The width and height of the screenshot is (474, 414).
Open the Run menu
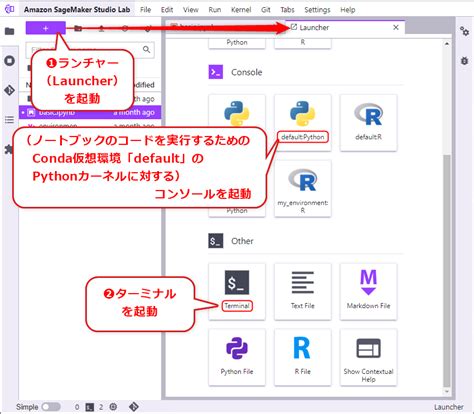pos(215,10)
